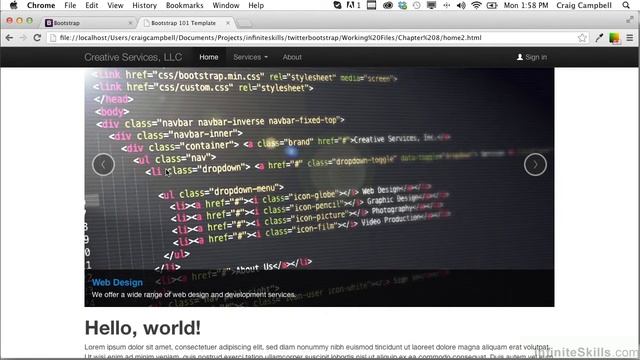Image resolution: width=640 pixels, height=360 pixels.
Task: Click the display mirroring menu bar icon
Action: pos(431,5)
